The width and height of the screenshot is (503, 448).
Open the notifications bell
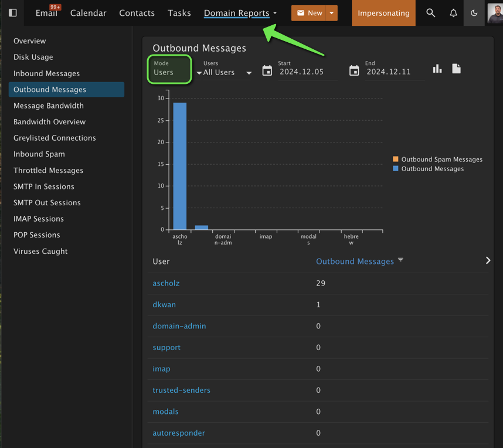tap(453, 13)
